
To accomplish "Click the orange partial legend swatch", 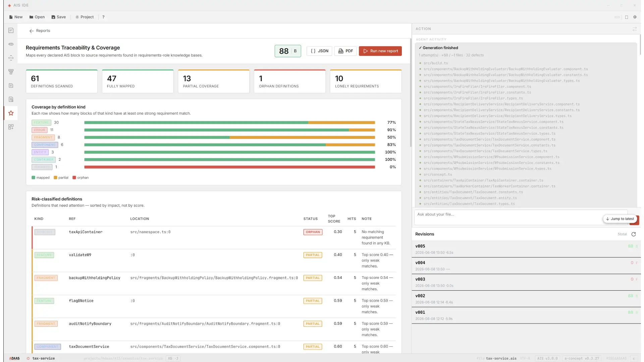I will [x=55, y=178].
